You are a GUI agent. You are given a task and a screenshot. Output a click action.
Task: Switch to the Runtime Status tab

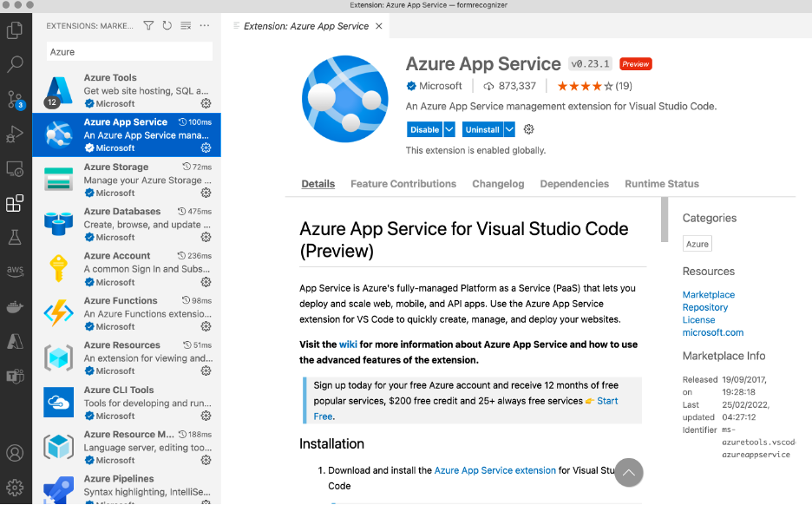tap(662, 184)
